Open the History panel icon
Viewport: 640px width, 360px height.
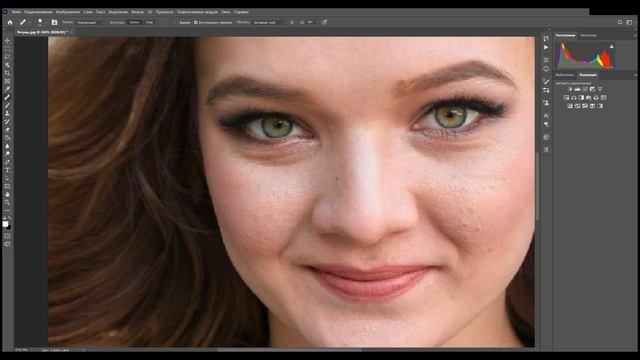tap(546, 38)
